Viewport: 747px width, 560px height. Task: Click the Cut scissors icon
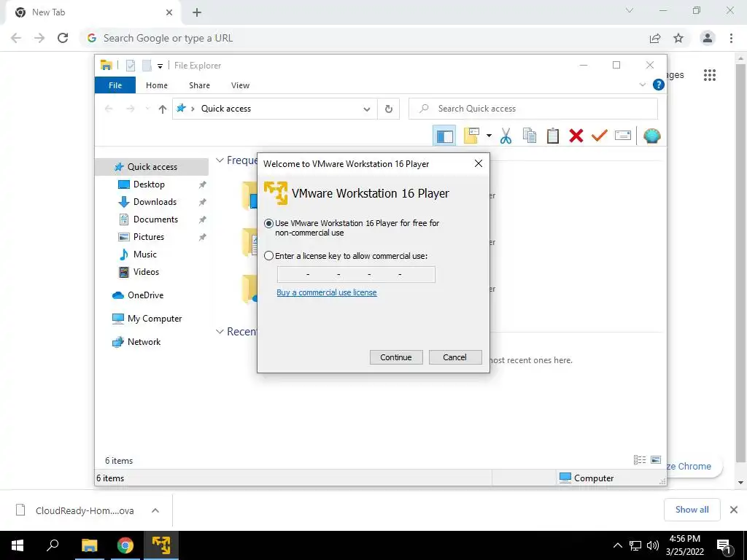click(506, 136)
